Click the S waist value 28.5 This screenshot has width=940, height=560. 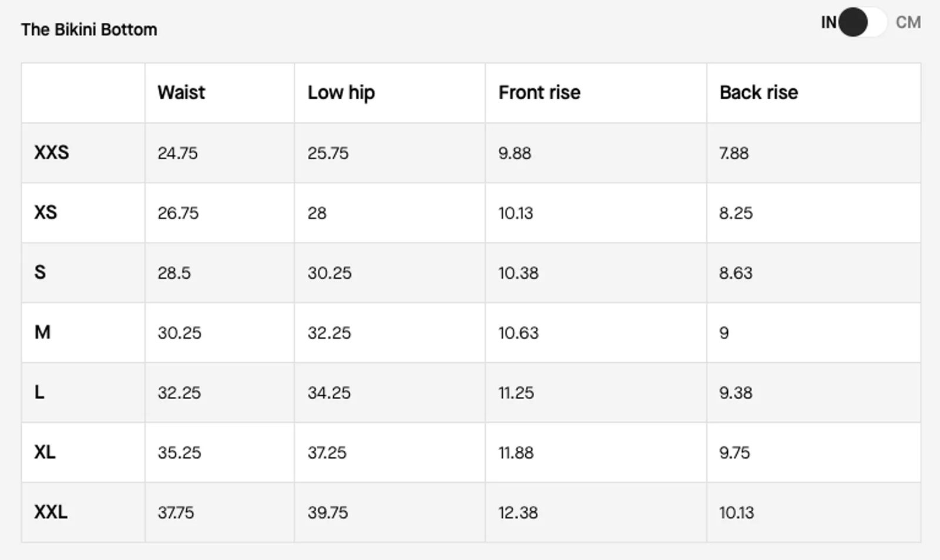pos(174,273)
